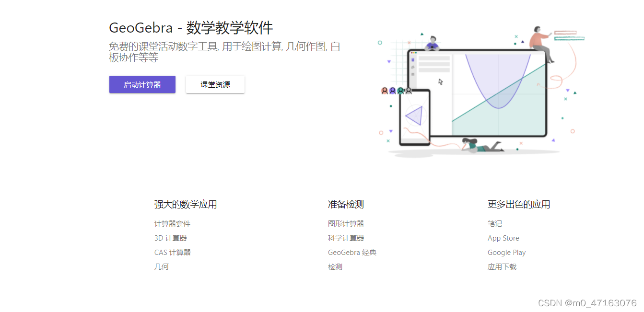Viewport: 644px width, 312px height.
Task: Click the 启动计算器 purple button
Action: tap(142, 84)
